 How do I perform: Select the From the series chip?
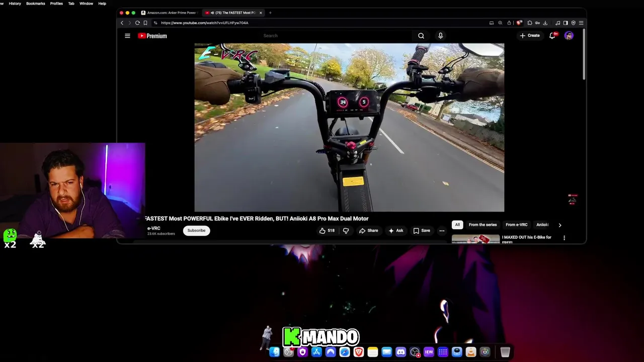[482, 225]
